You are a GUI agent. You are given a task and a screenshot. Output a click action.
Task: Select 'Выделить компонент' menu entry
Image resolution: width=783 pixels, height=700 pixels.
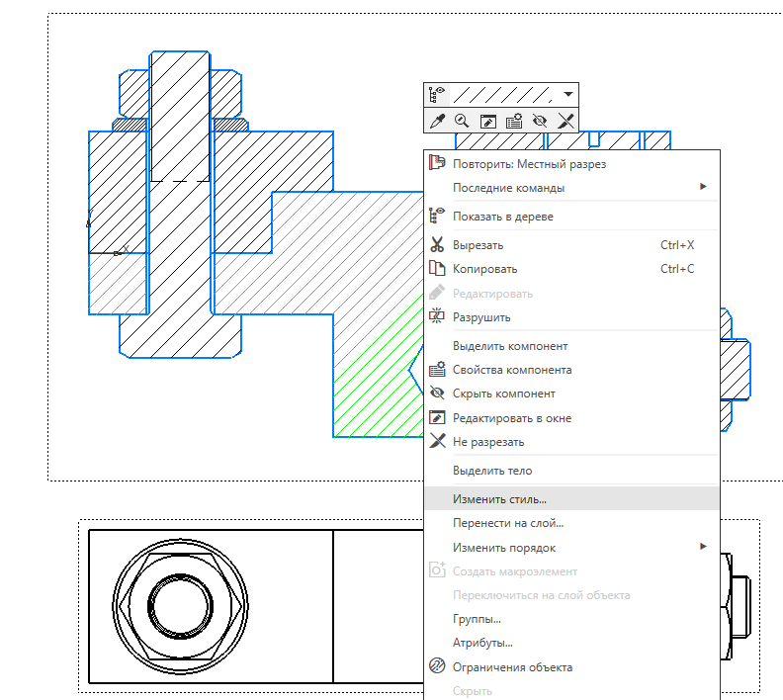571,345
